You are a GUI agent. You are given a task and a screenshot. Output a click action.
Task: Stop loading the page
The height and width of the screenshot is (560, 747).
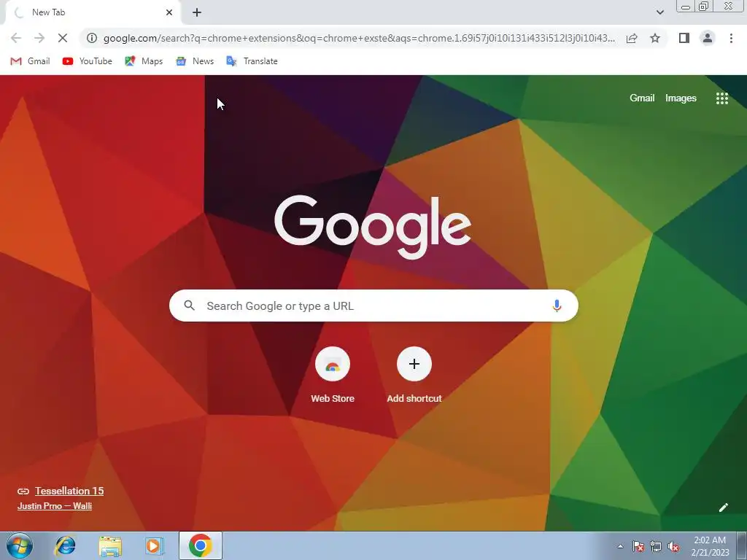(63, 38)
